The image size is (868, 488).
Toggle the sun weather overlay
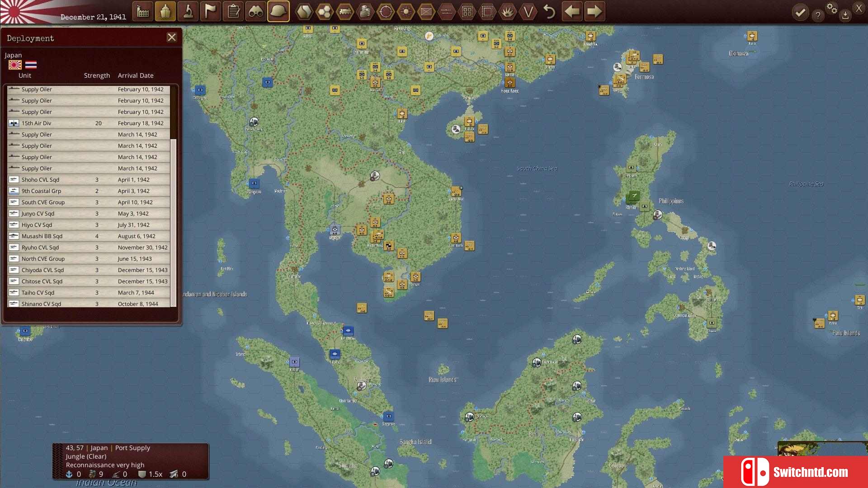pyautogui.click(x=406, y=11)
